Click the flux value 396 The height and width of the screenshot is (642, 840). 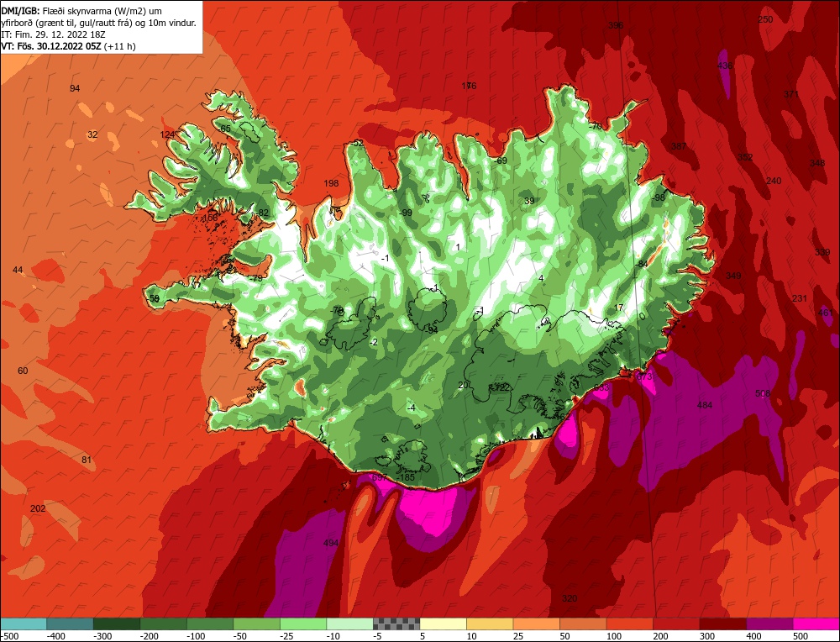pyautogui.click(x=616, y=25)
